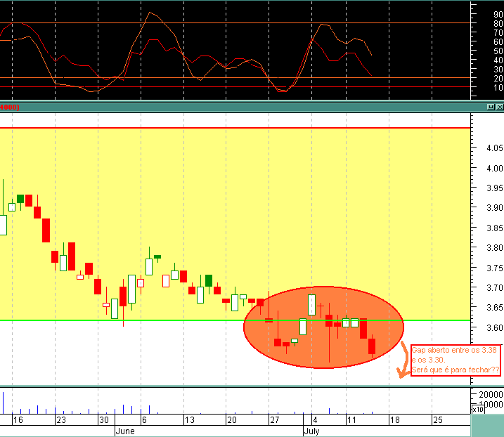
Task: Click the 3.85 price scale label
Action: 495,228
